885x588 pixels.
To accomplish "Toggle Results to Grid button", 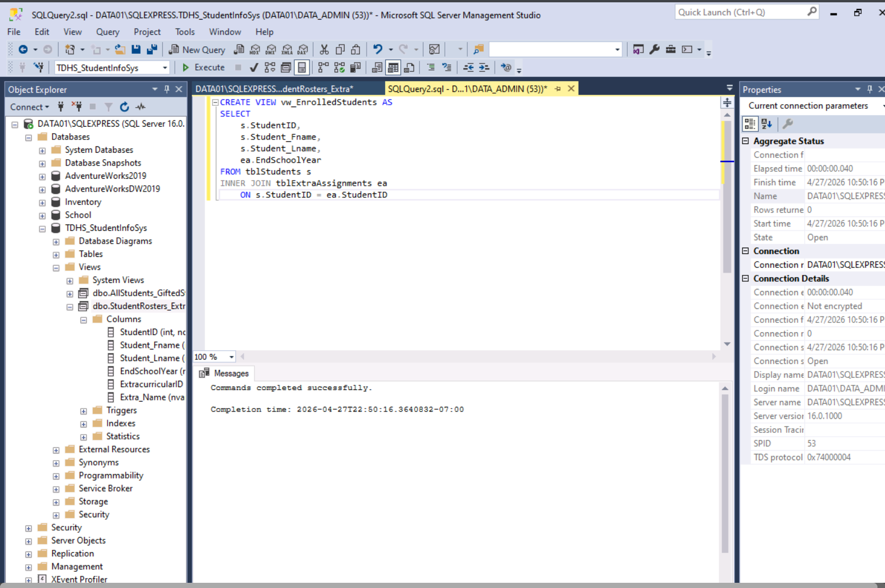I will click(393, 68).
